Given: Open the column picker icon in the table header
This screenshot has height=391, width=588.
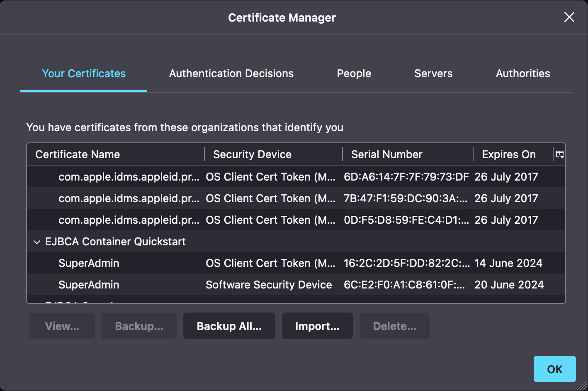Looking at the screenshot, I should pyautogui.click(x=560, y=154).
